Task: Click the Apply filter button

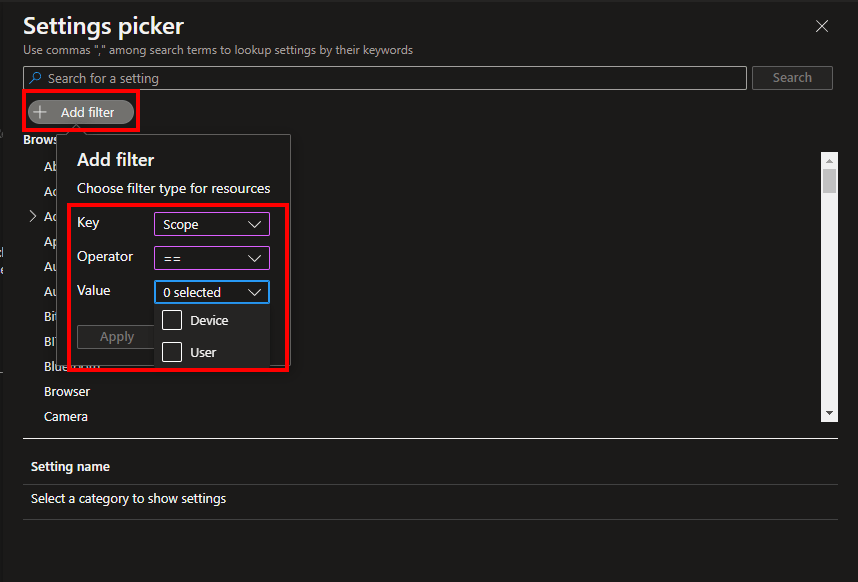Action: click(116, 337)
